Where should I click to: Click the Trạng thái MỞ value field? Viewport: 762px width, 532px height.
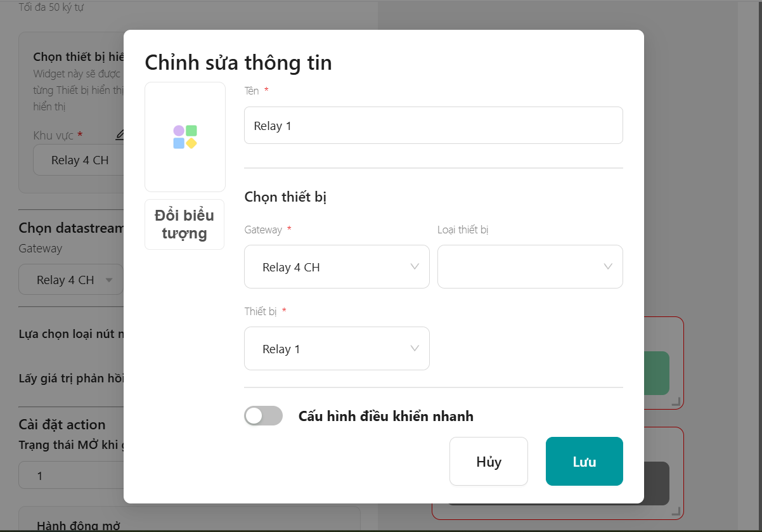71,475
